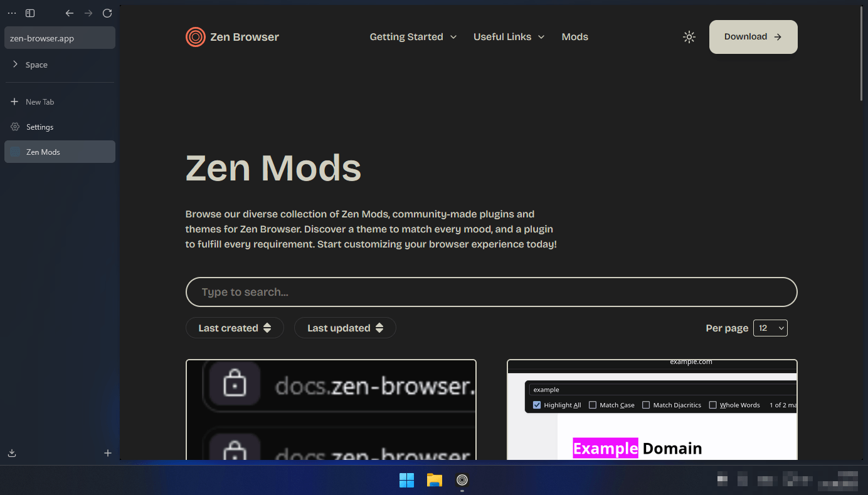
Task: Open the Windows Start menu
Action: (x=407, y=480)
